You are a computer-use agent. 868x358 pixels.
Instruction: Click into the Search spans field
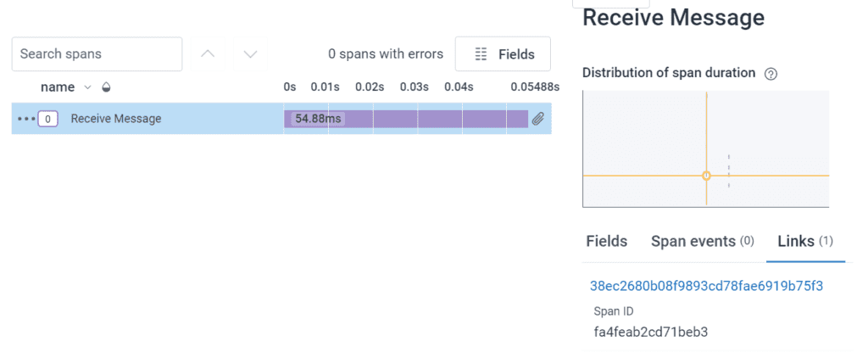(x=97, y=54)
